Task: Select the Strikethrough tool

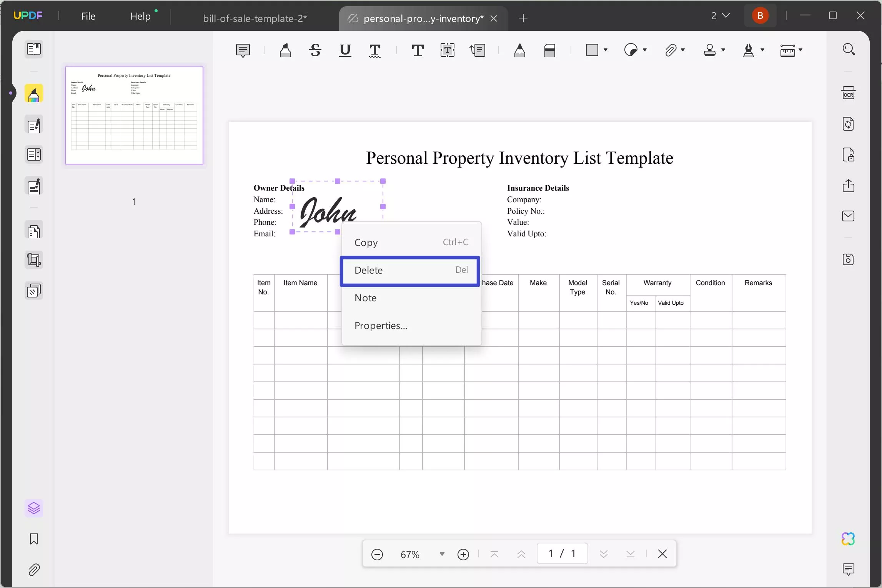Action: (x=315, y=50)
